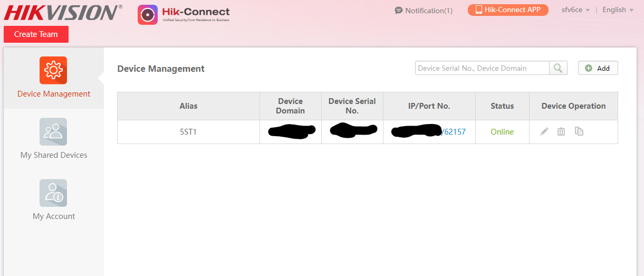
Task: Click the magnifier search icon
Action: 558,68
